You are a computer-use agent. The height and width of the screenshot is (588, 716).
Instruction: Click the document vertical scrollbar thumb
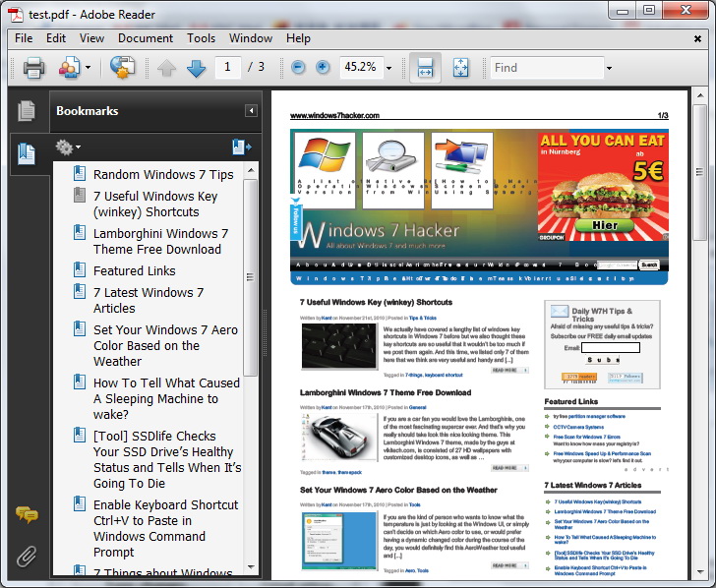[699, 172]
